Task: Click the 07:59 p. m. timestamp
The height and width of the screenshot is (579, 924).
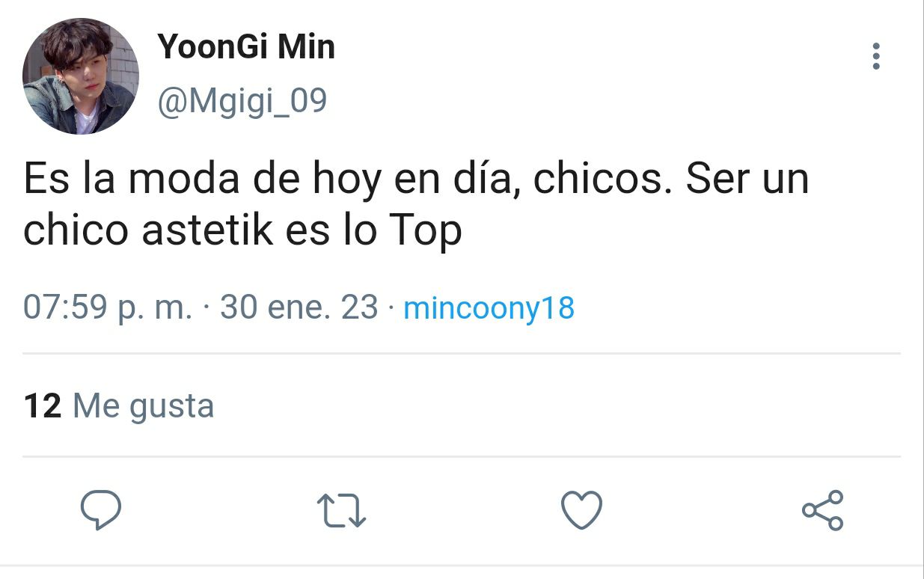Action: click(x=108, y=308)
